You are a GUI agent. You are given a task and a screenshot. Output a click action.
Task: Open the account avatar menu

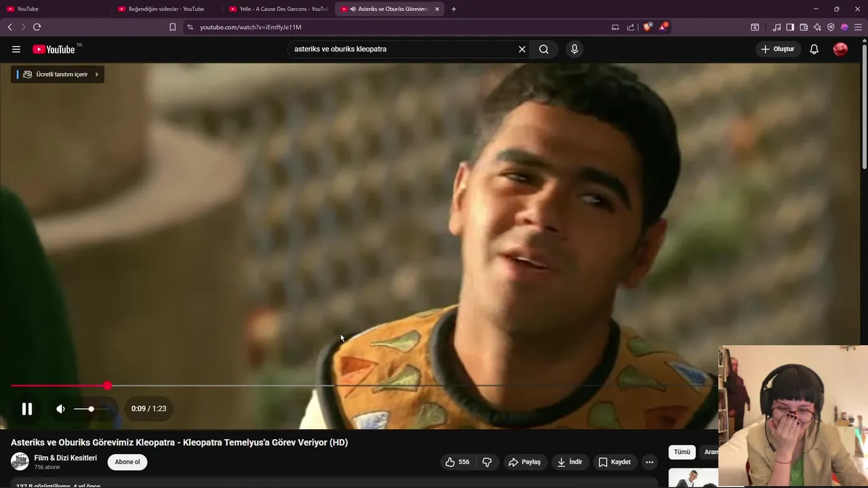[840, 49]
